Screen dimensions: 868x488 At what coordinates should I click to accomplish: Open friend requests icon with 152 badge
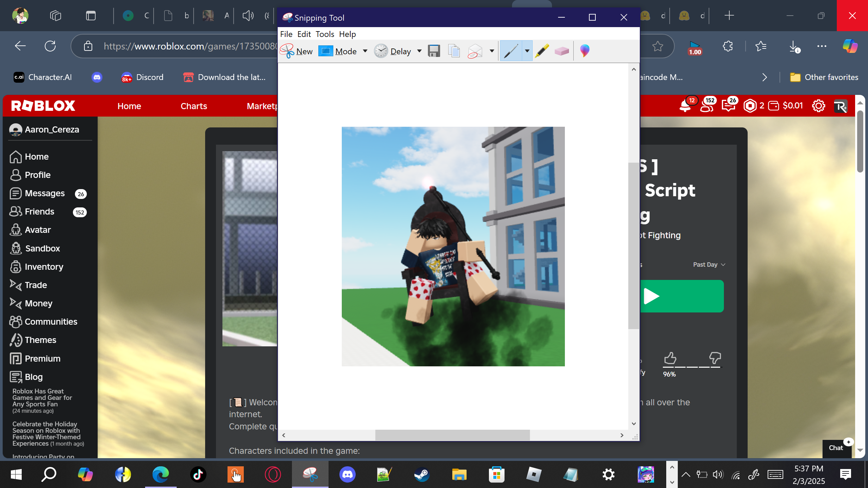[x=707, y=106]
